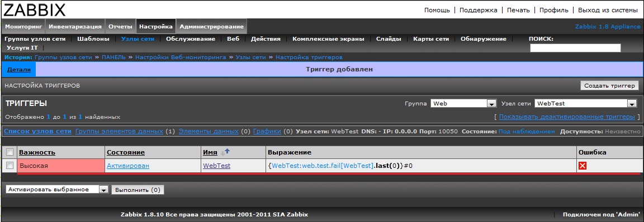
Task: Click the Печать link at top
Action: (x=518, y=10)
